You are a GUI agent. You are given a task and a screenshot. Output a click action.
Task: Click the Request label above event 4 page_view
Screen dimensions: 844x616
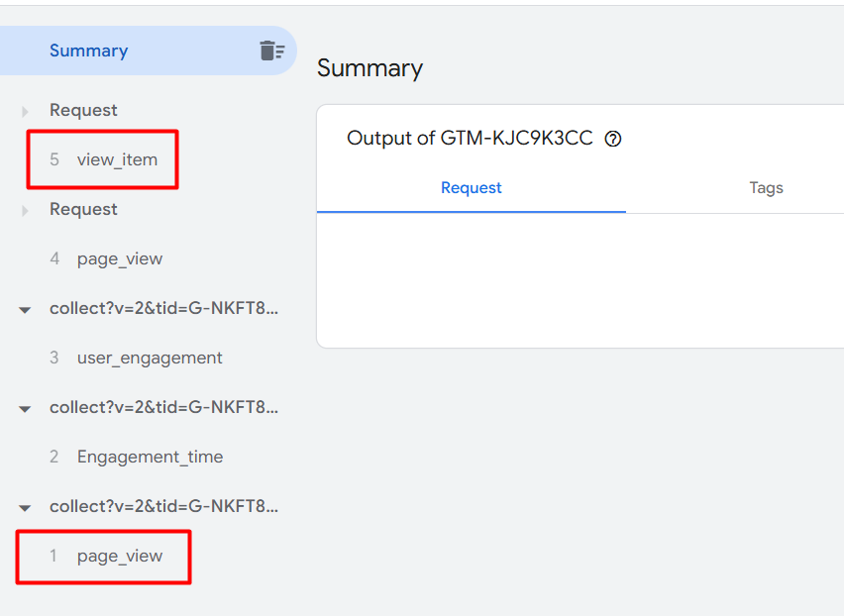pyautogui.click(x=83, y=209)
